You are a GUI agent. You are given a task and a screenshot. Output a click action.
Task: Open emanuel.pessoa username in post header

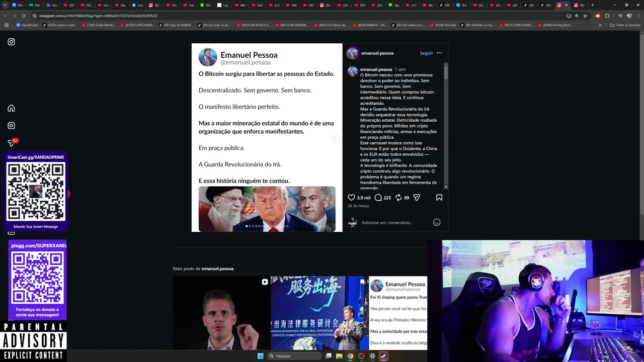coord(377,53)
